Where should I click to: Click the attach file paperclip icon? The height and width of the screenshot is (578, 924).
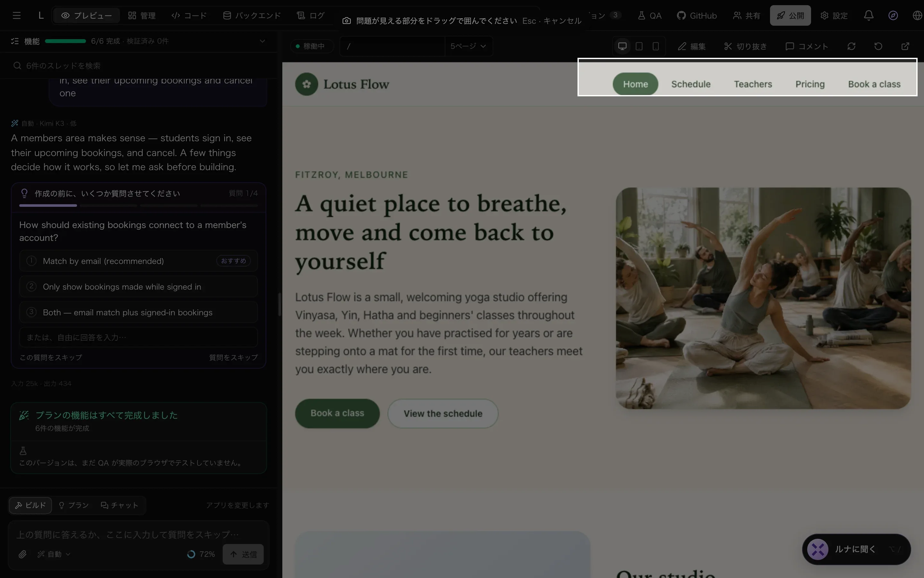(22, 554)
